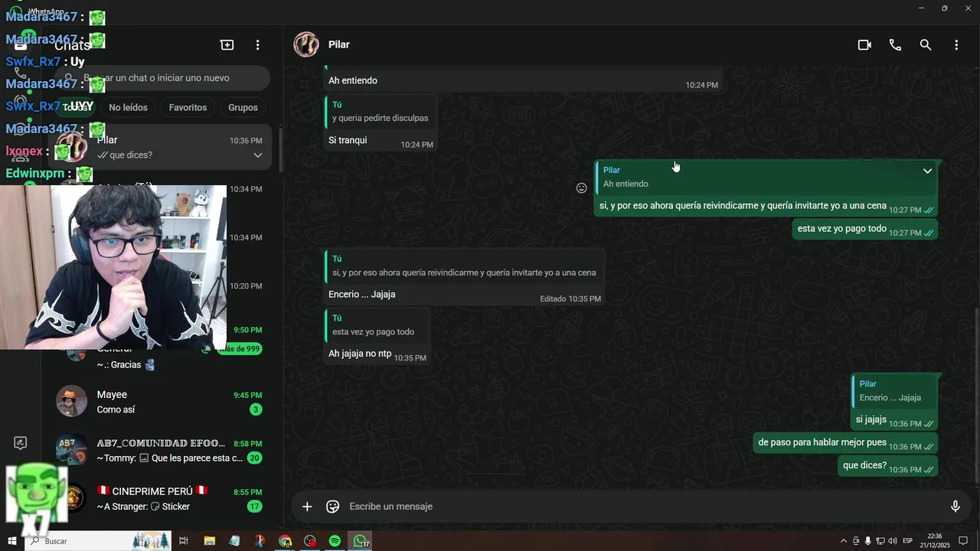Open the microphone tray icon
The height and width of the screenshot is (551, 980).
[x=867, y=541]
